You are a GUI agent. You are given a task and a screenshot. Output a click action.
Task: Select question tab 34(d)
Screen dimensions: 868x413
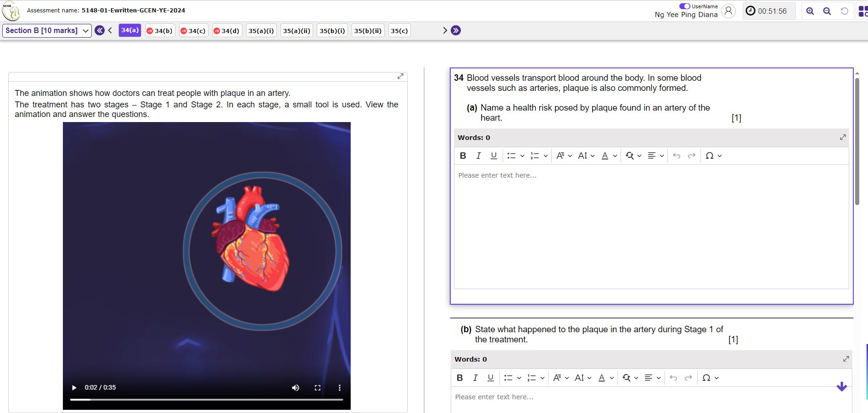point(227,31)
